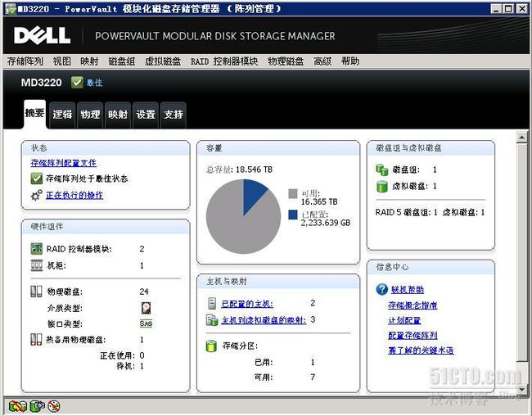Click the green optimal status checkmark icon beside MD3220
This screenshot has width=532, height=416.
[77, 82]
